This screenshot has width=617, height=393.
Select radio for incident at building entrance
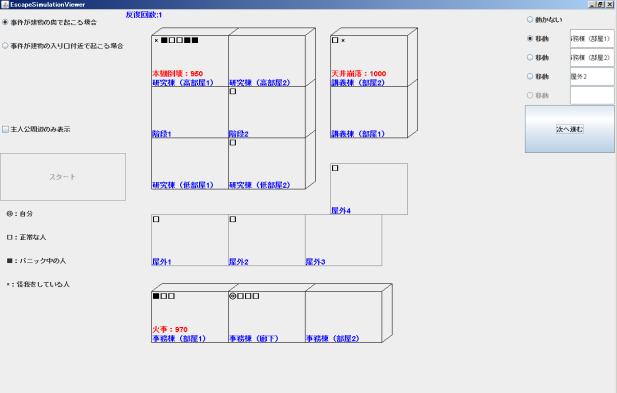[x=5, y=46]
